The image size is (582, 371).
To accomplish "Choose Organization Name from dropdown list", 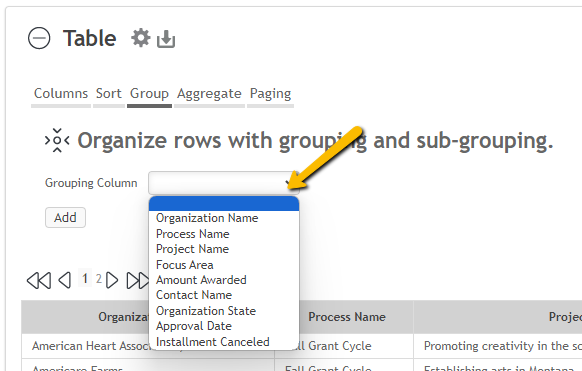I will (224, 218).
